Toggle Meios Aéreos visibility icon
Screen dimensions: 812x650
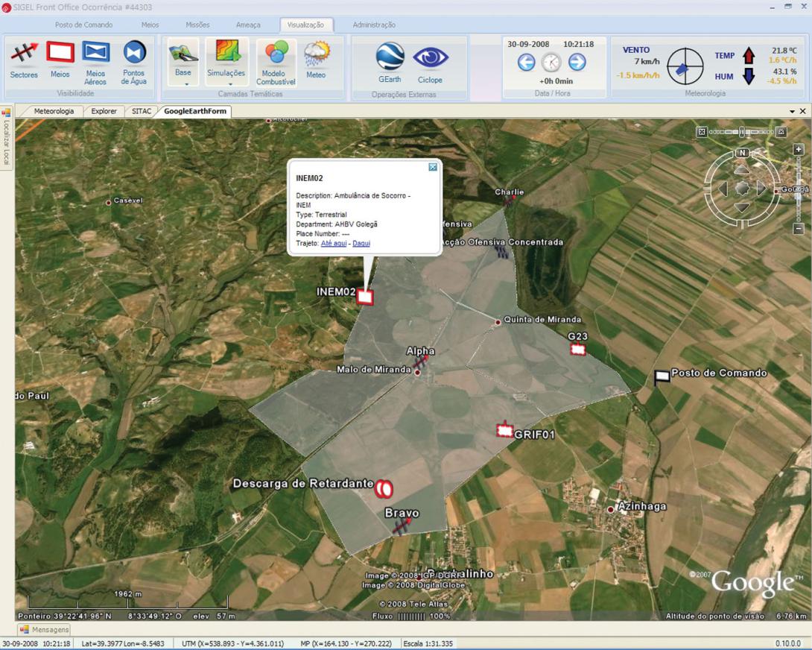pos(96,52)
